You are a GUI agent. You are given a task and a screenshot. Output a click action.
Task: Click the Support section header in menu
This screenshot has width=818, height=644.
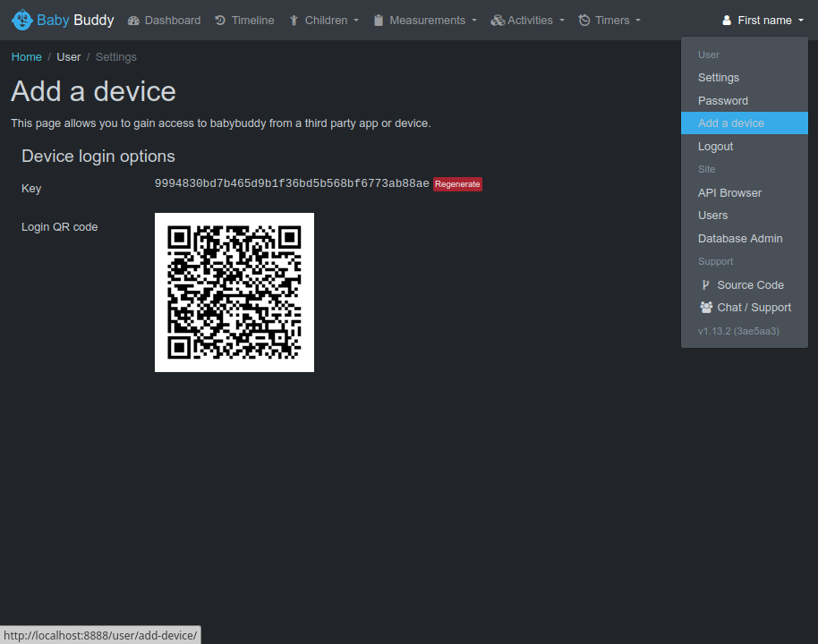[715, 261]
